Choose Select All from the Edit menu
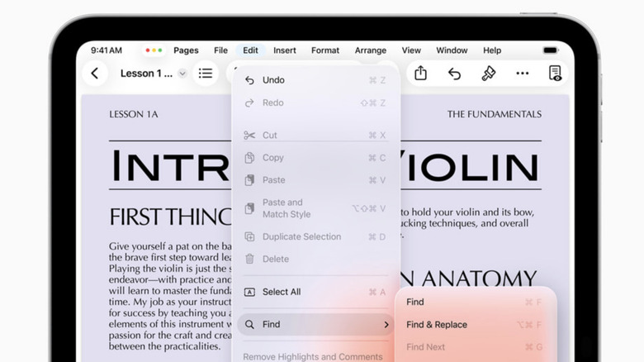644x362 pixels. click(x=282, y=292)
